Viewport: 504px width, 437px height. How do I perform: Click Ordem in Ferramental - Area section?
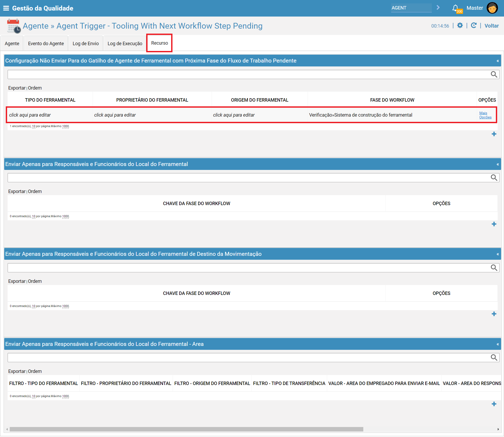pos(35,371)
